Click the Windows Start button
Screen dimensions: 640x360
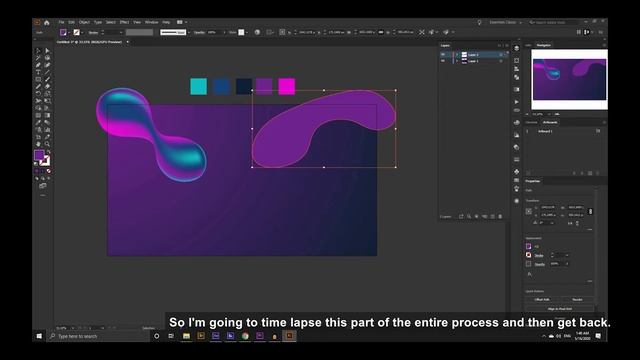[39, 336]
